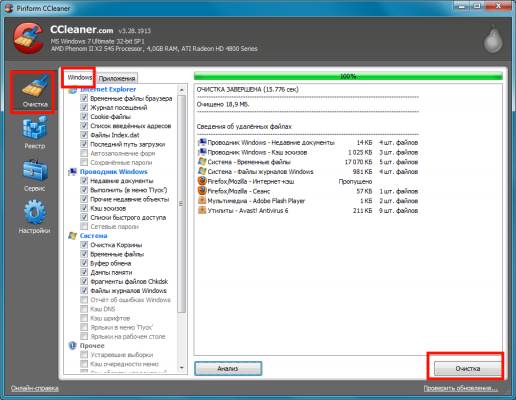Click the Анализ button
Viewport: 516px width, 400px height.
pos(228,368)
